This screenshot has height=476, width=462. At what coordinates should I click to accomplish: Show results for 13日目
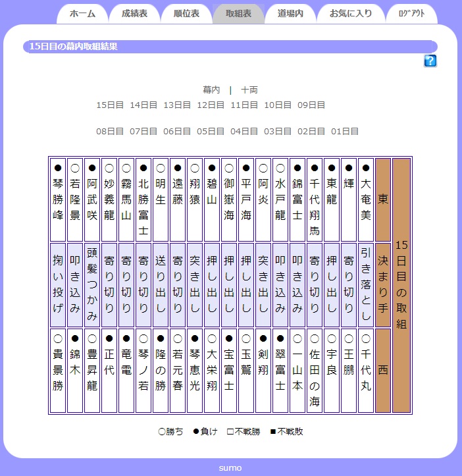click(177, 105)
